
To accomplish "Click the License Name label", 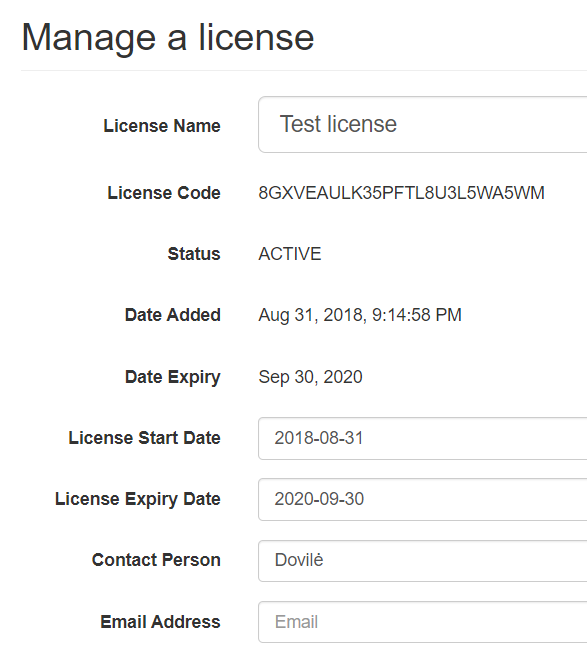I will [162, 126].
